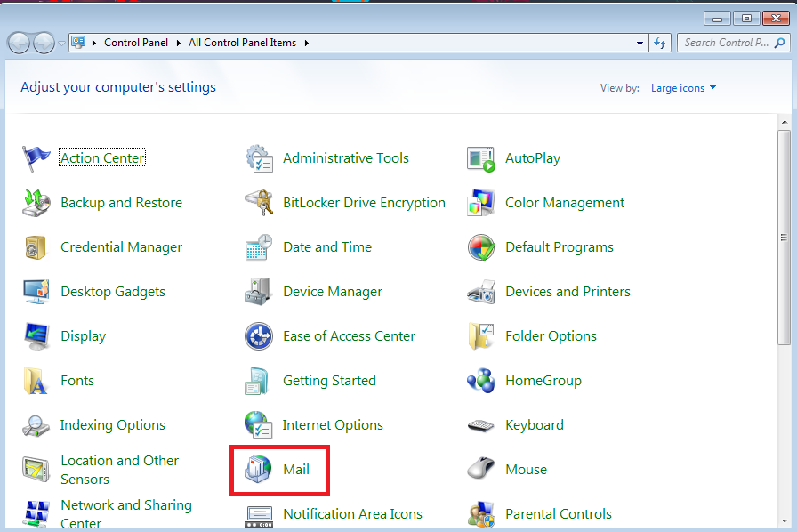Click the search magnifier icon

(x=779, y=44)
